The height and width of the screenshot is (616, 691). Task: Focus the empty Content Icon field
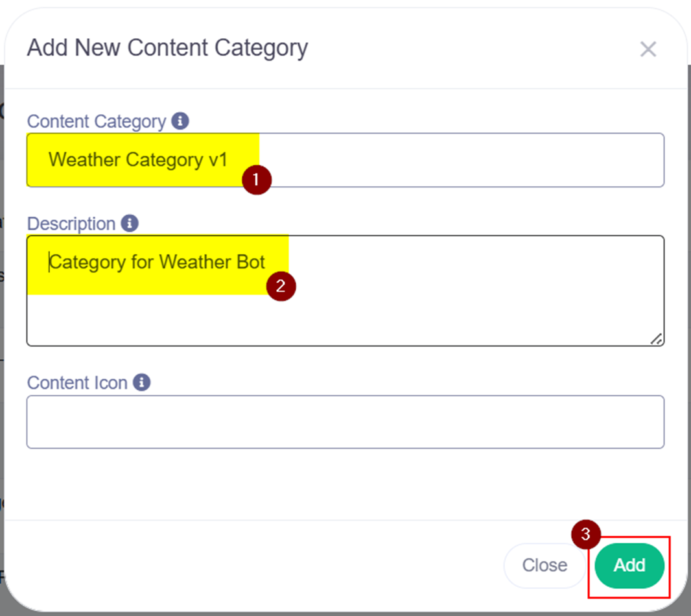pos(345,421)
